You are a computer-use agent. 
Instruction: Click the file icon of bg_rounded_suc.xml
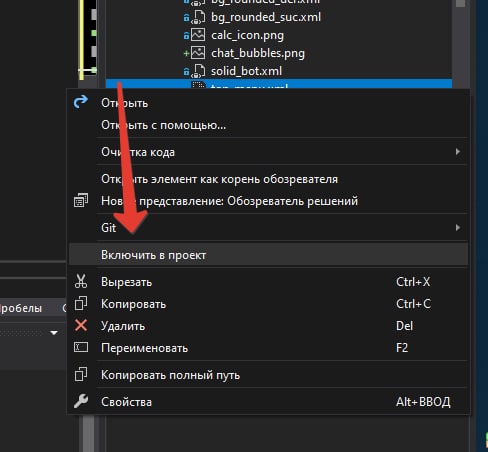tap(198, 17)
